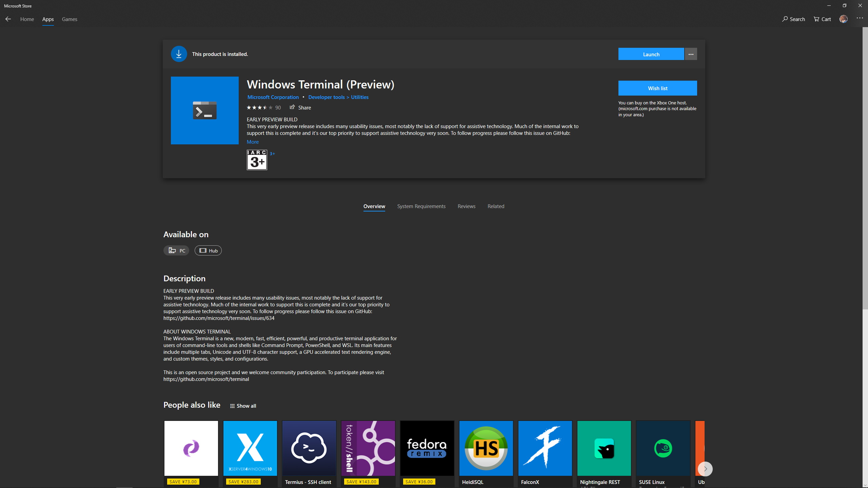Click the Share icon under the title

pos(292,107)
